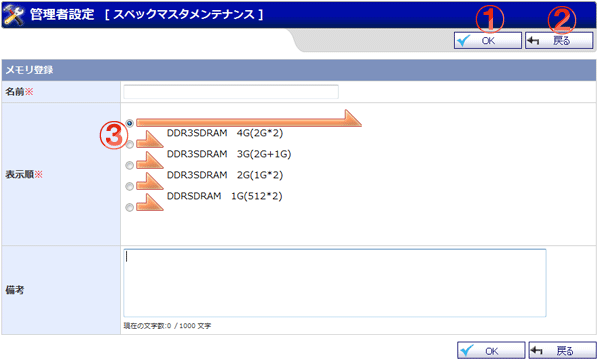Click the wrench tools icon in title bar
600x362 pixels.
(x=14, y=15)
